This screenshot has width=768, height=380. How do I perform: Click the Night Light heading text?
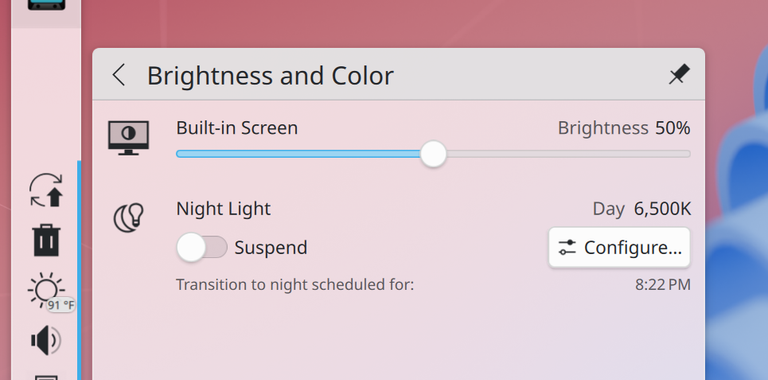(223, 209)
